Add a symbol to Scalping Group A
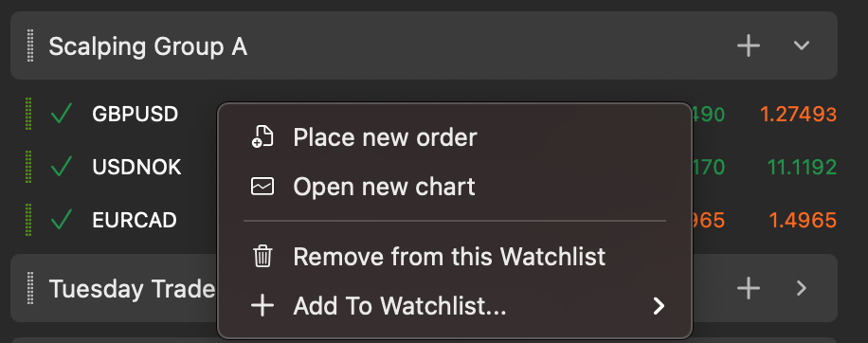This screenshot has height=343, width=868. [749, 45]
